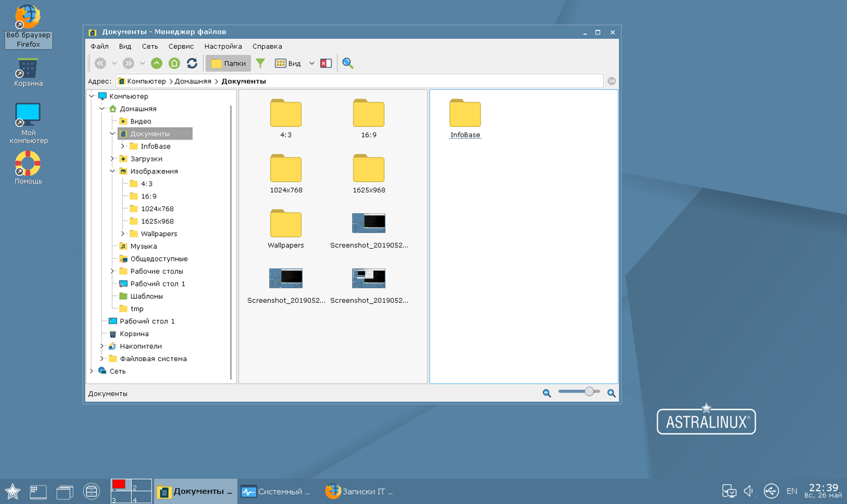The image size is (847, 504).
Task: Open the Вид view mode dropdown arrow
Action: (x=312, y=63)
